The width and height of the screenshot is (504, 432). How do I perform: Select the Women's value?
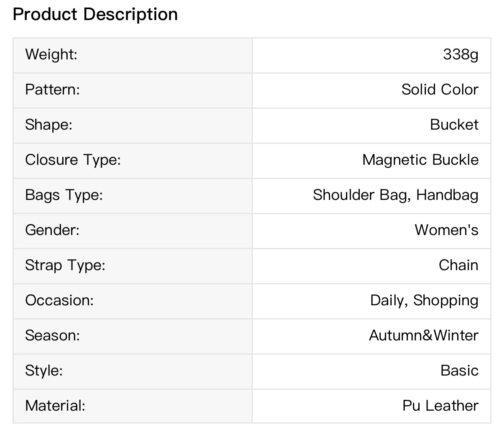pos(446,230)
